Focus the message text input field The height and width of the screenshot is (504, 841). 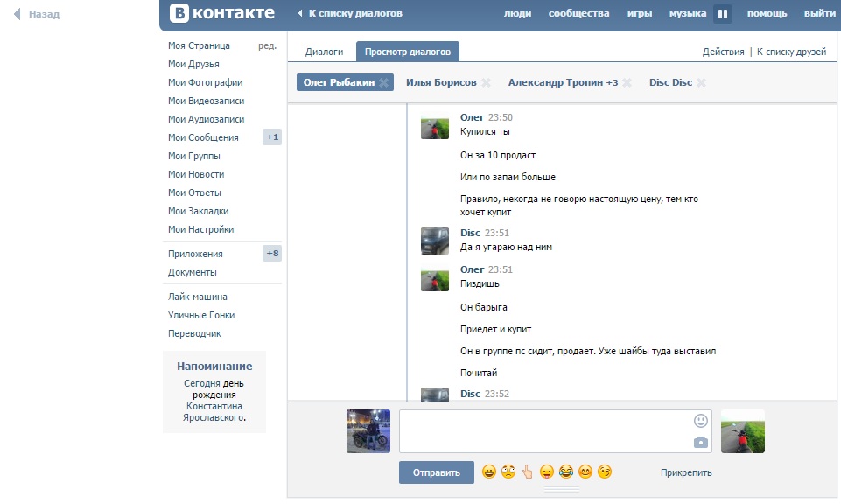point(556,431)
